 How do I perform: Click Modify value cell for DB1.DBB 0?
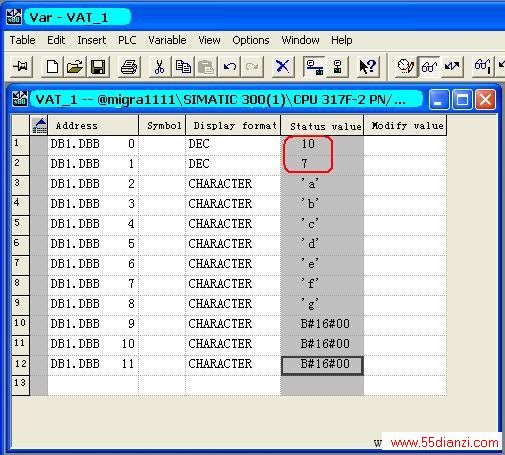pos(405,144)
